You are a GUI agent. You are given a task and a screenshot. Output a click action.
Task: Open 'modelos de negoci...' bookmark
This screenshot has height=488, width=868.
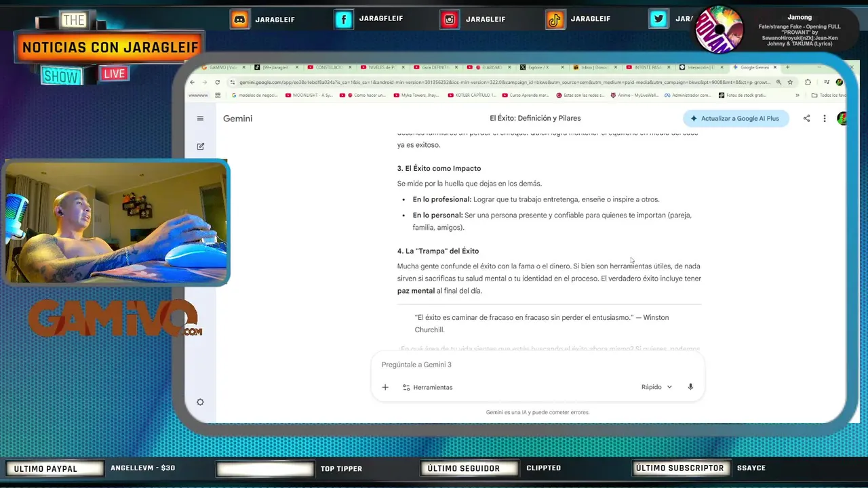(x=254, y=95)
